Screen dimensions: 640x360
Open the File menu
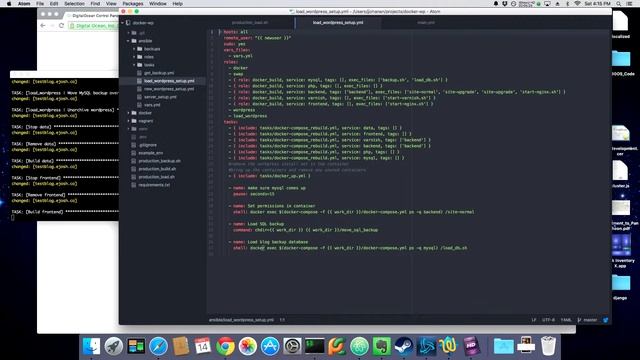[40, 4]
